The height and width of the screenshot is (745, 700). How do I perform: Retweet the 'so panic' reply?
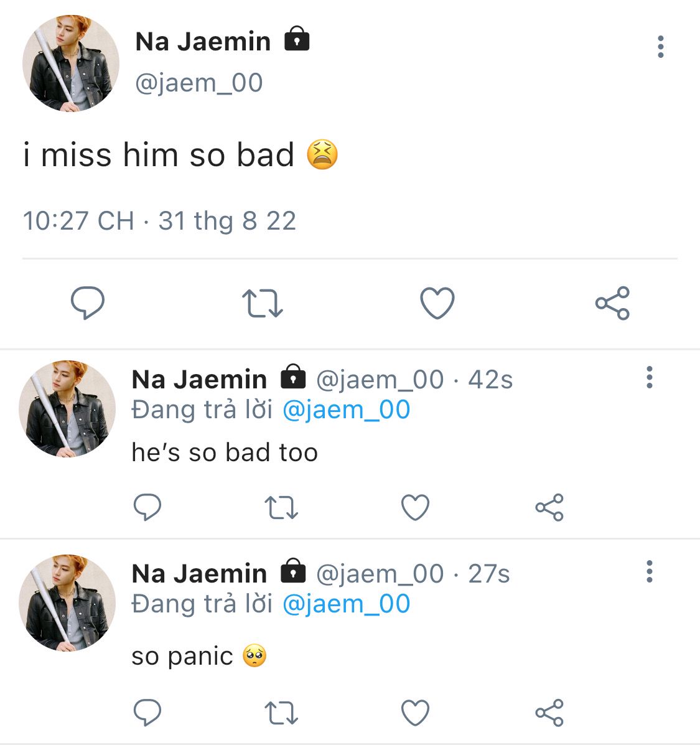(281, 713)
